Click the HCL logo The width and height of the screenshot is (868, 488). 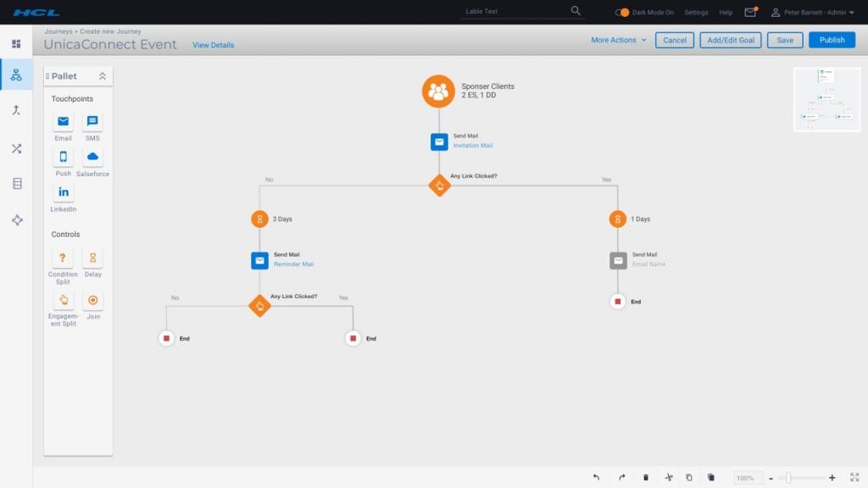tap(36, 12)
